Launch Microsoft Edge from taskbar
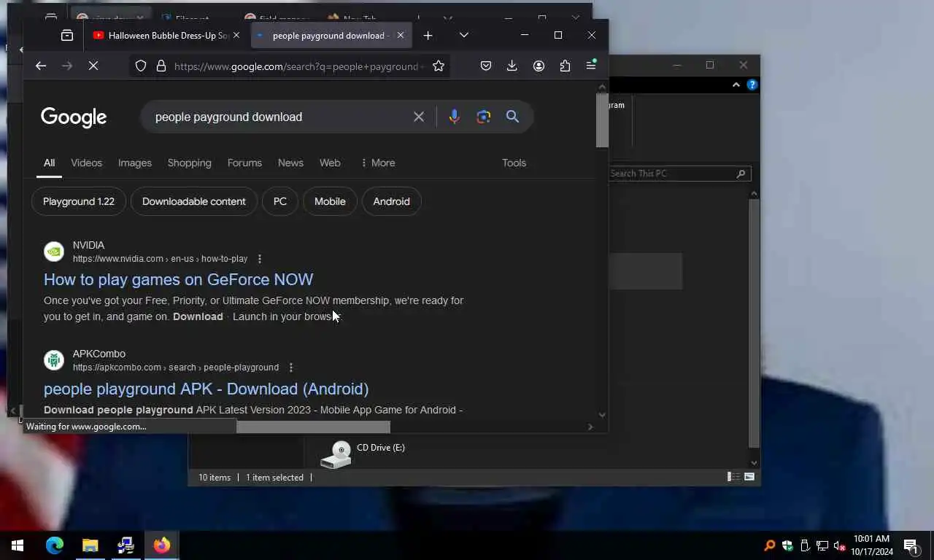This screenshot has width=934, height=560. click(55, 545)
